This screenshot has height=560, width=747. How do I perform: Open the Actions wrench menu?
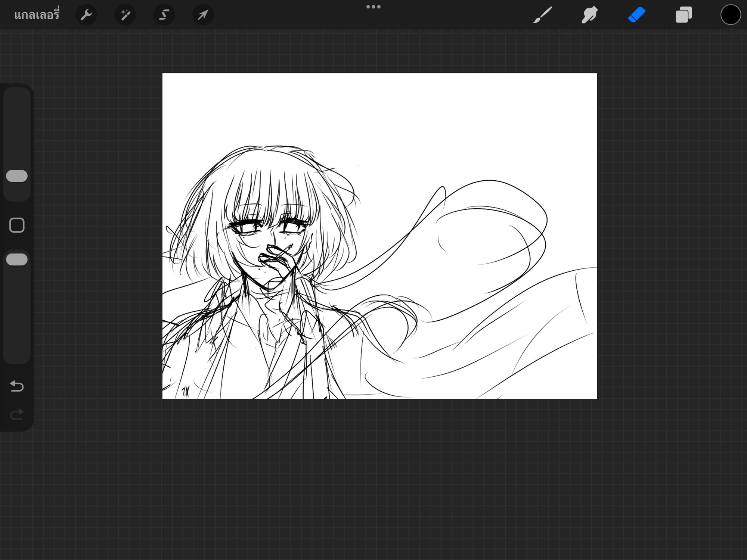86,15
